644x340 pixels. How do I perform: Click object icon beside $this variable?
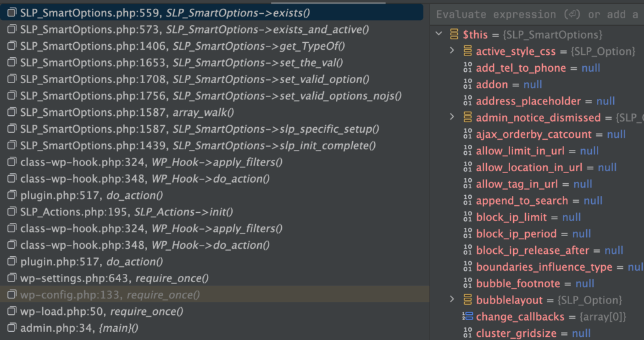tap(454, 34)
